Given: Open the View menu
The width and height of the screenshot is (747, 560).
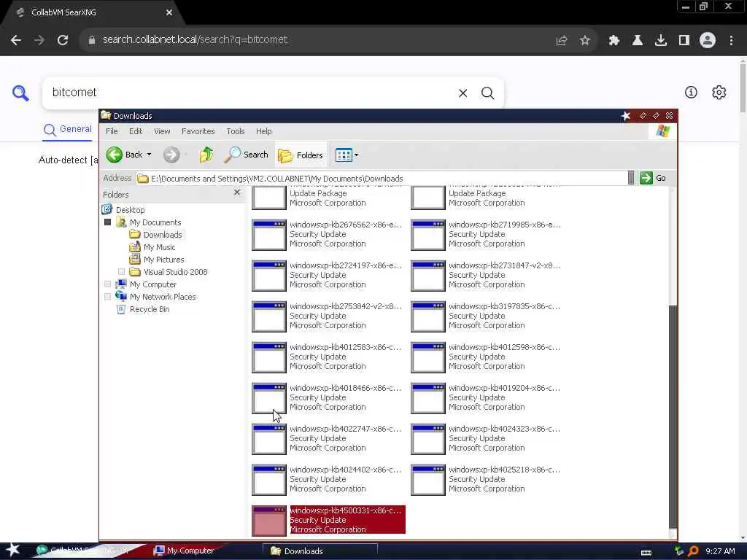Looking at the screenshot, I should tap(162, 131).
